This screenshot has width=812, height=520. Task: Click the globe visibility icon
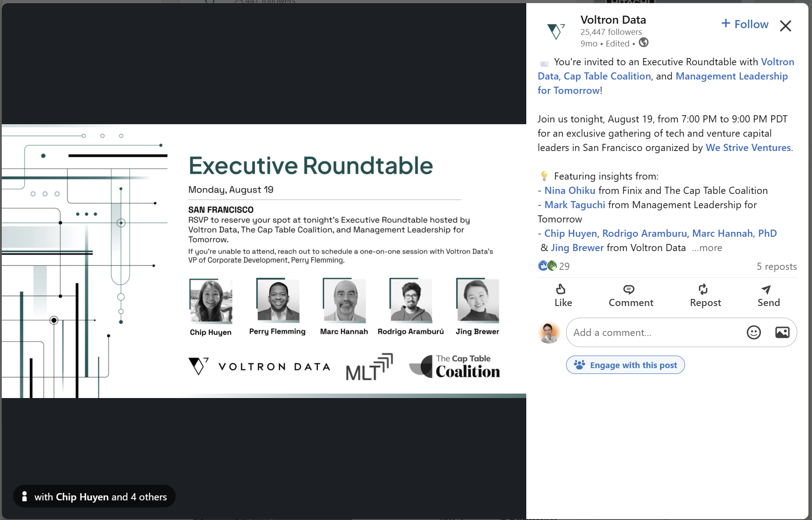tap(644, 42)
